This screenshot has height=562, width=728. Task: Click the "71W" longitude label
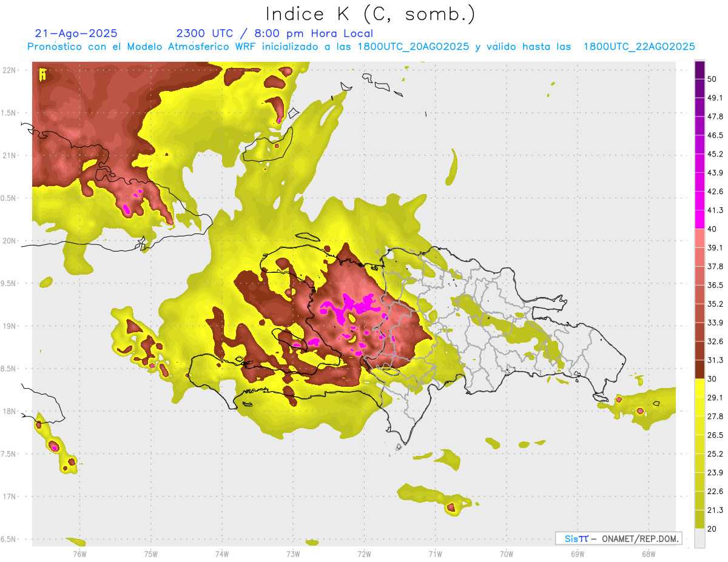(435, 554)
